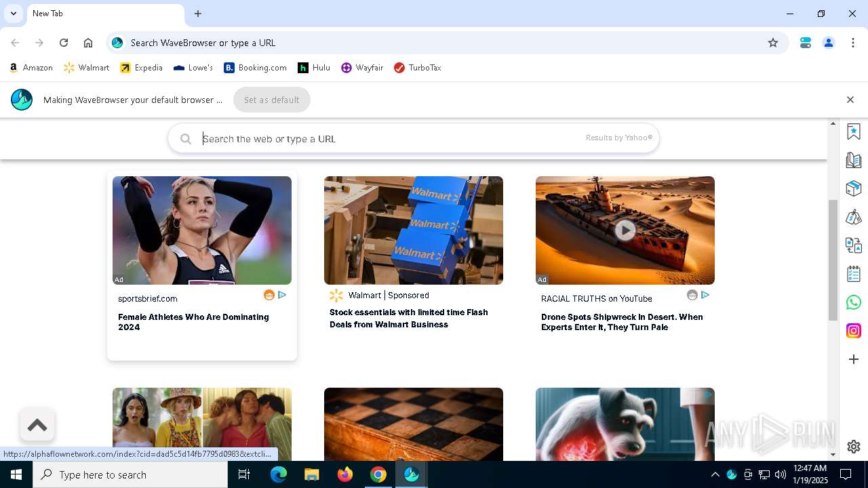Show hidden system tray icons

(x=715, y=474)
